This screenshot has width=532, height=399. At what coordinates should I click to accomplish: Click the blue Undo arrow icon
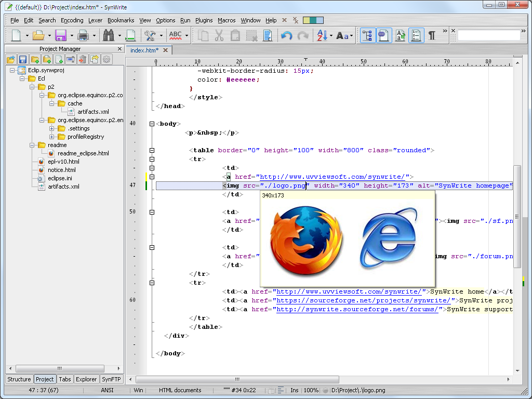[286, 35]
